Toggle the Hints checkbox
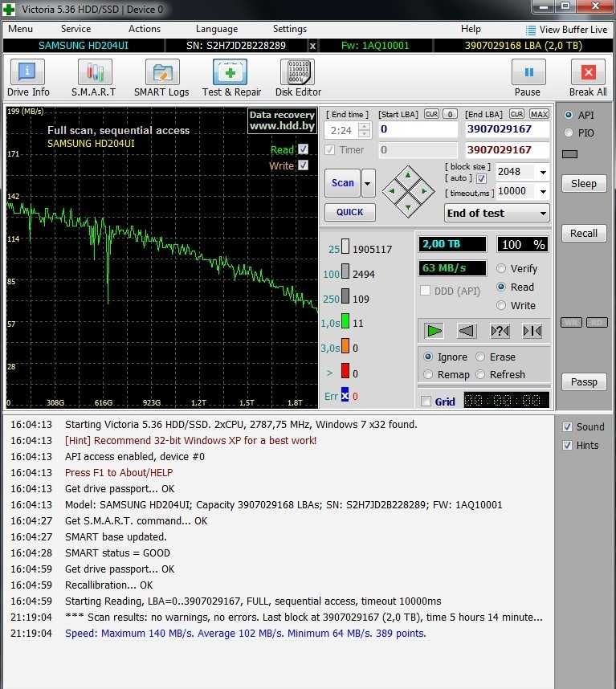 click(x=567, y=445)
